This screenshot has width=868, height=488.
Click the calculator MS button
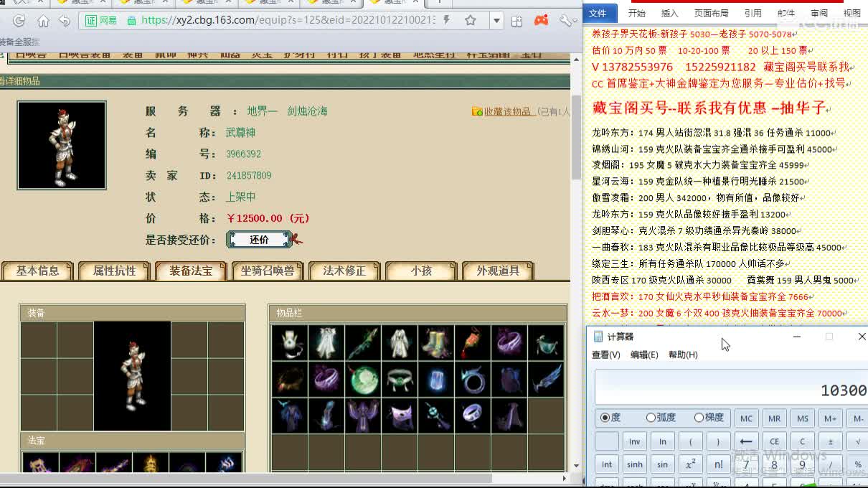point(802,418)
